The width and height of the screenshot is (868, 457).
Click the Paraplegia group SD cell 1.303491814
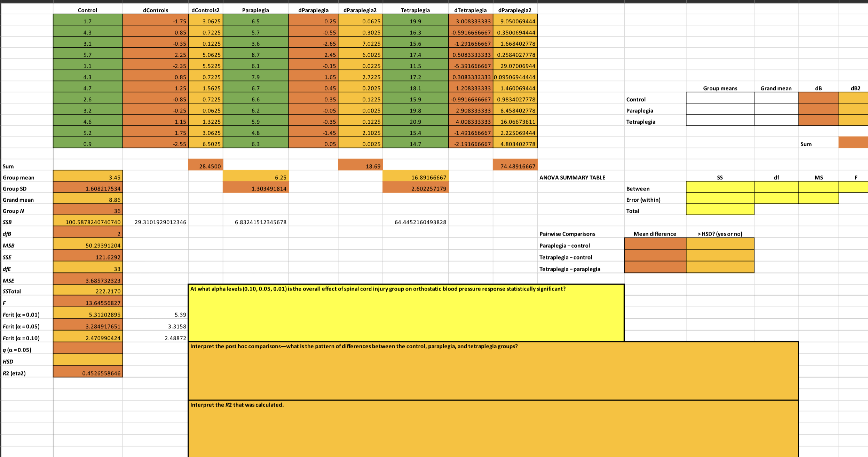pos(256,188)
